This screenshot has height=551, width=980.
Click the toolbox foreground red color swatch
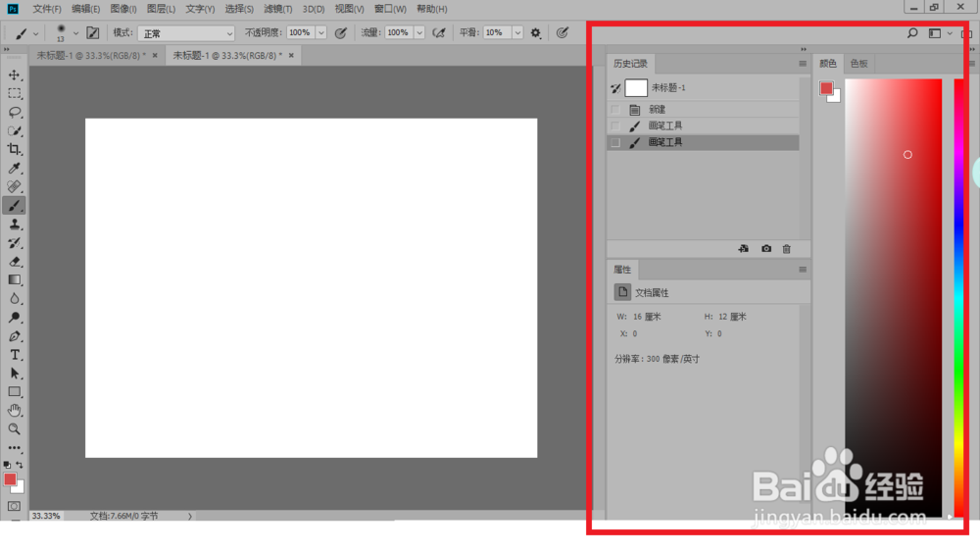[x=10, y=479]
